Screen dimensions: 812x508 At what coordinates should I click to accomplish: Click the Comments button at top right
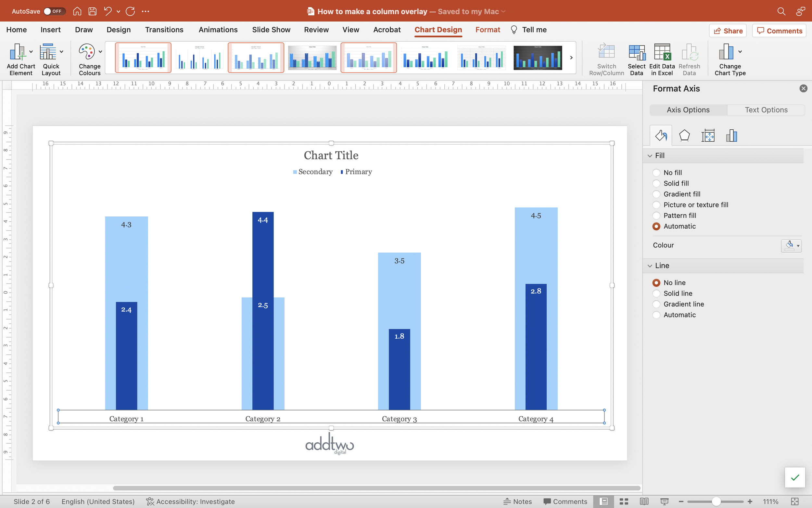click(x=779, y=31)
